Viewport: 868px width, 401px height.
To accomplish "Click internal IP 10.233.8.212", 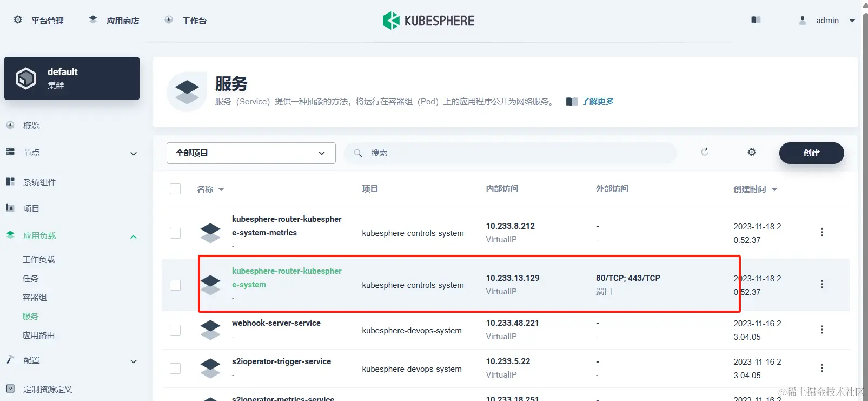I will 511,226.
